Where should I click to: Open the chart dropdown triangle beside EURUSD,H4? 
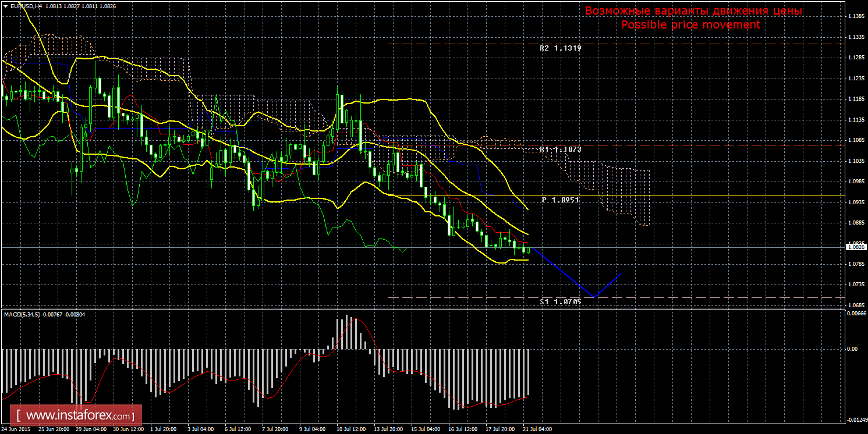(x=5, y=6)
